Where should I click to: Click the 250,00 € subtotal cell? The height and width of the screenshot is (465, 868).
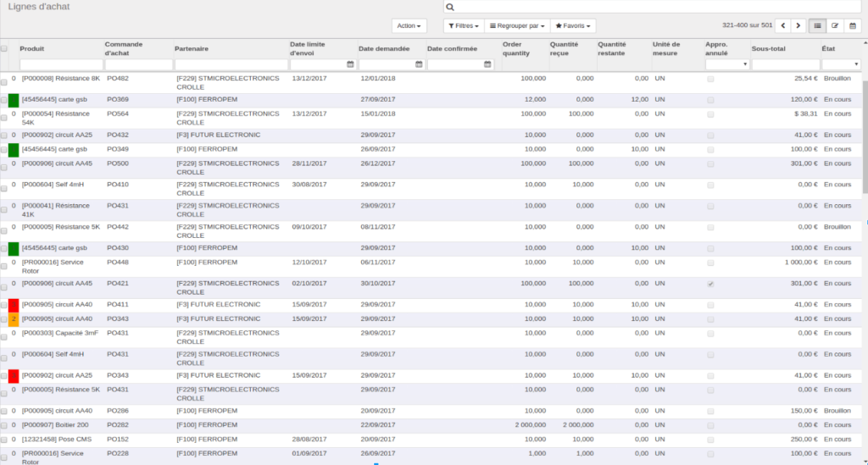click(804, 440)
